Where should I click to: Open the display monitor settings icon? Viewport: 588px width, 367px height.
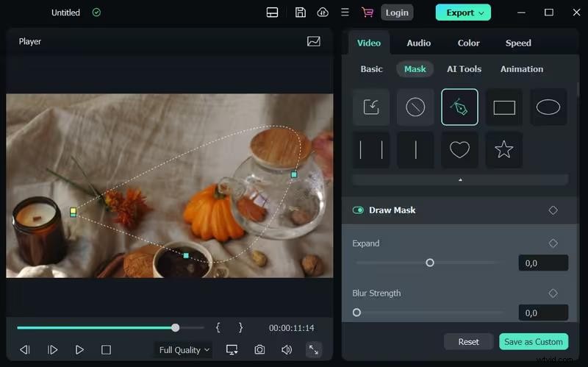(x=232, y=350)
